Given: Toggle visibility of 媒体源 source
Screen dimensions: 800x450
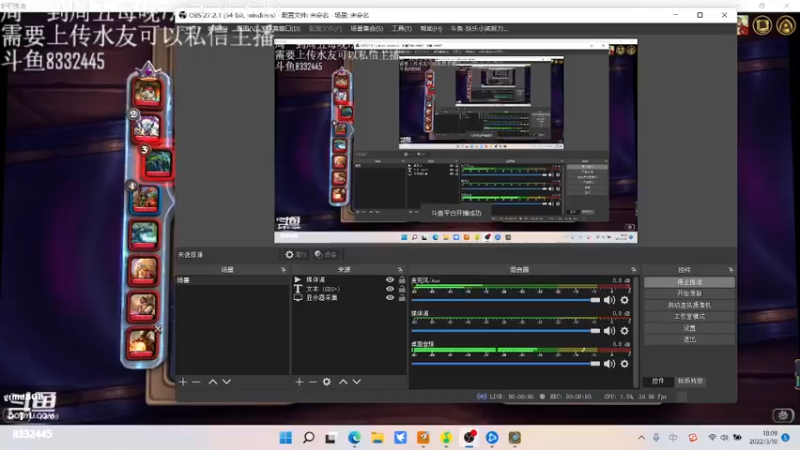Looking at the screenshot, I should point(390,280).
